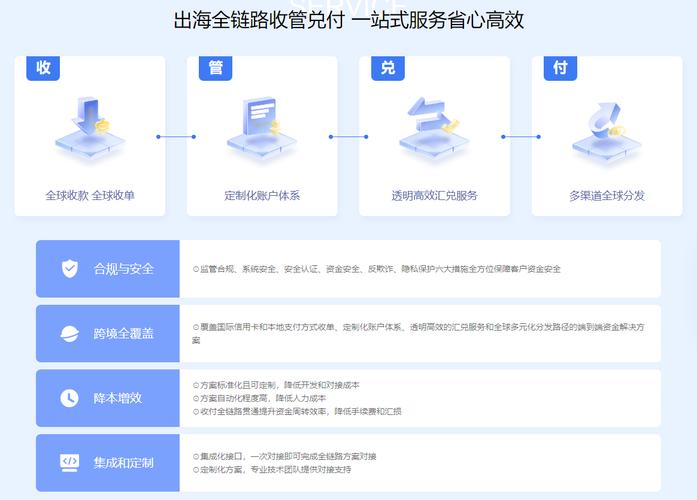Click the 方案标准化且可定制 bullet
This screenshot has height=500, width=697.
[x=276, y=385]
